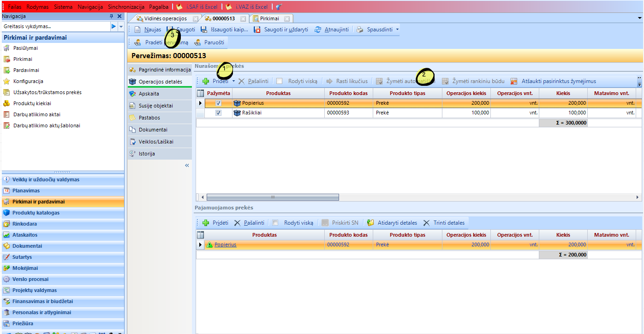Click the Greitasis vykdymas input field
Image resolution: width=644 pixels, height=334 pixels.
click(55, 27)
